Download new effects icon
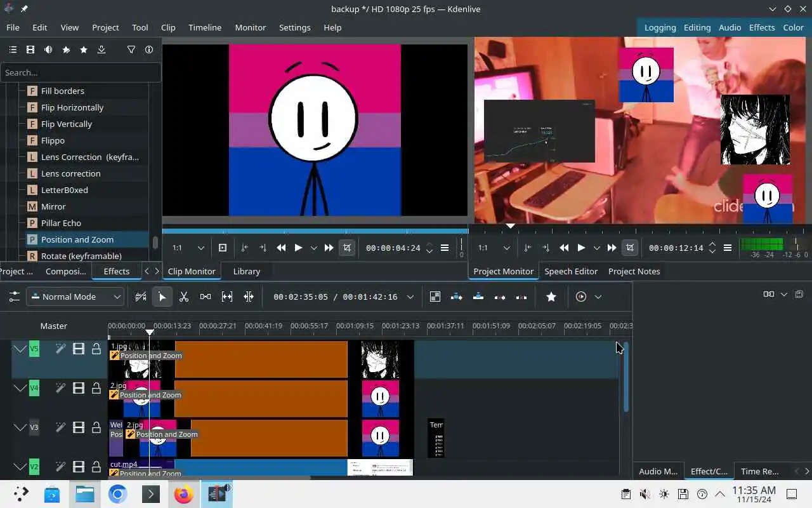This screenshot has height=508, width=812. [x=101, y=50]
